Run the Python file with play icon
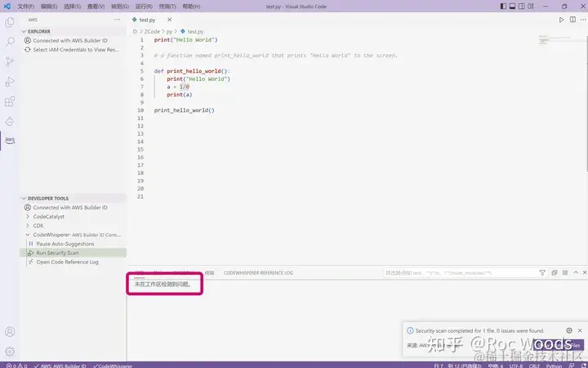The image size is (588, 368). tap(561, 20)
